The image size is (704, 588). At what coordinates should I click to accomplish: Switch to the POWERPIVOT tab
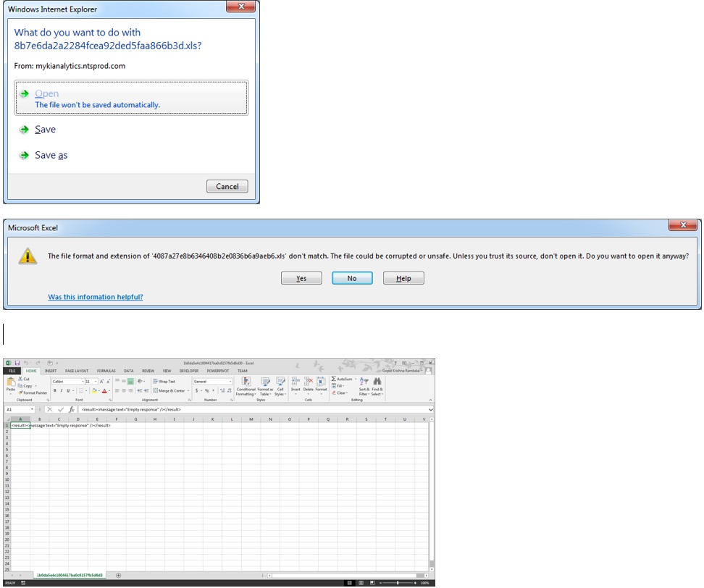click(218, 371)
